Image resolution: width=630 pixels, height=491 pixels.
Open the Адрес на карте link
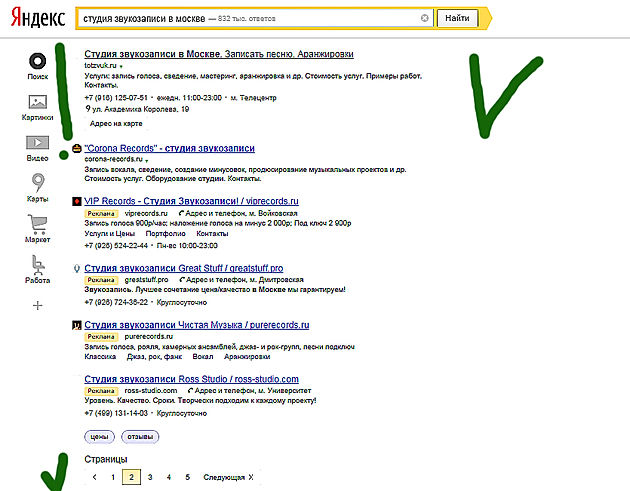[x=116, y=123]
